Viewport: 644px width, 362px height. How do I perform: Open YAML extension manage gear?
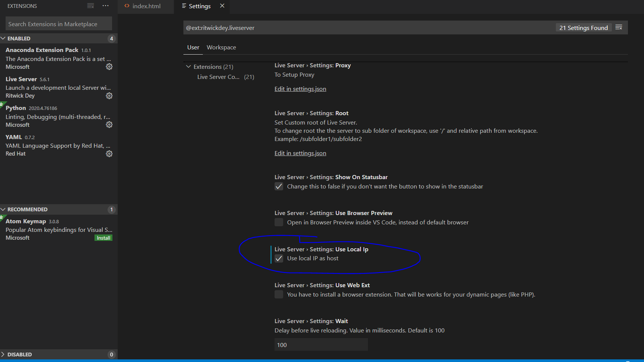point(109,154)
